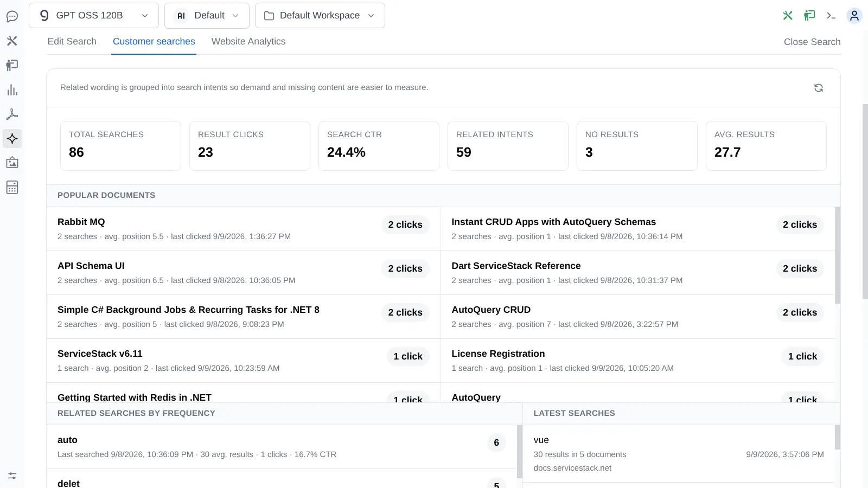The height and width of the screenshot is (488, 868).
Task: Click the Popular Documents section header
Action: coord(443,195)
